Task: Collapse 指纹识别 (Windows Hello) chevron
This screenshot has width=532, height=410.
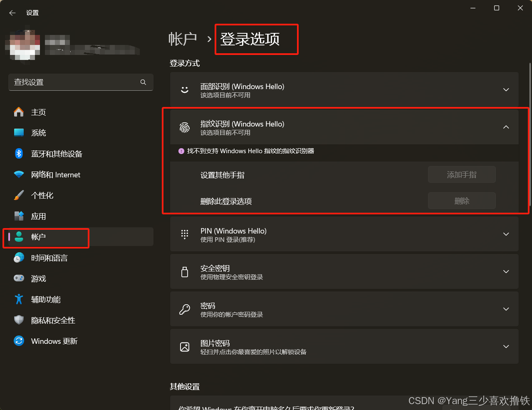Action: 506,127
